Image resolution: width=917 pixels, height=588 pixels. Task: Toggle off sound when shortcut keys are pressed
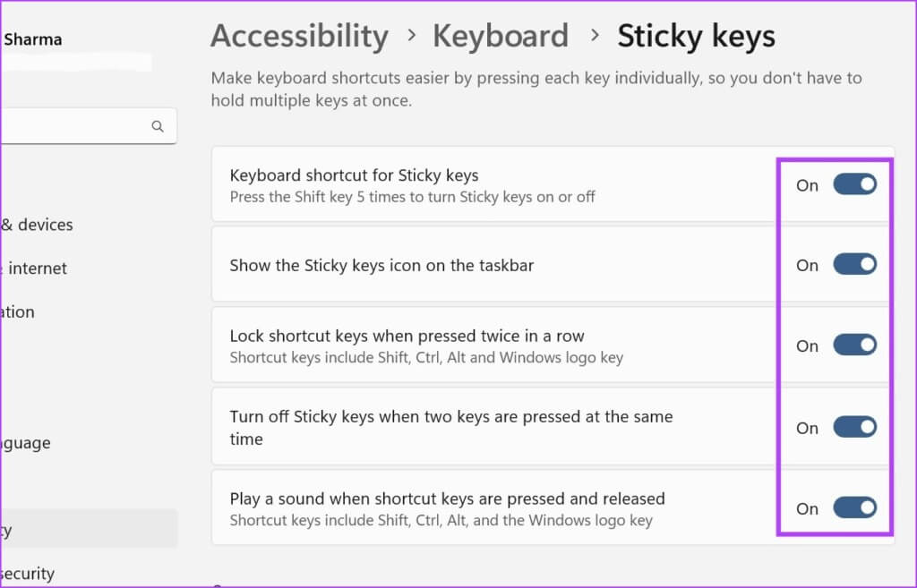pyautogui.click(x=854, y=507)
